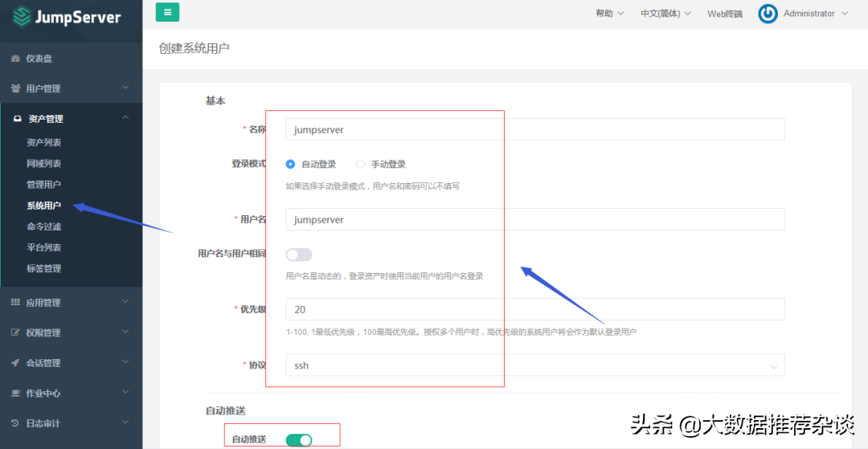Open the Administrator account dropdown
The image size is (868, 449).
point(816,14)
